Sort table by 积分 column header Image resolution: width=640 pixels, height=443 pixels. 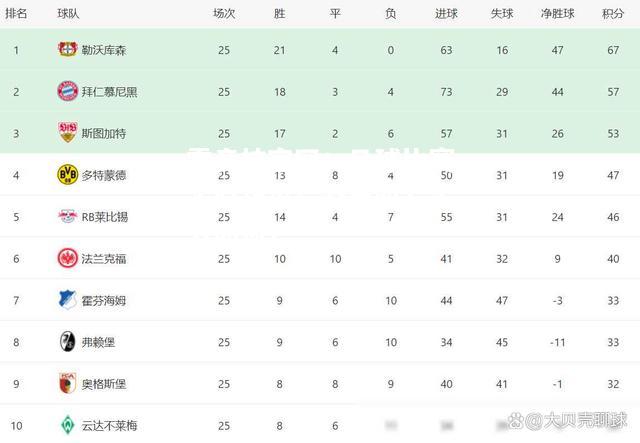click(613, 14)
